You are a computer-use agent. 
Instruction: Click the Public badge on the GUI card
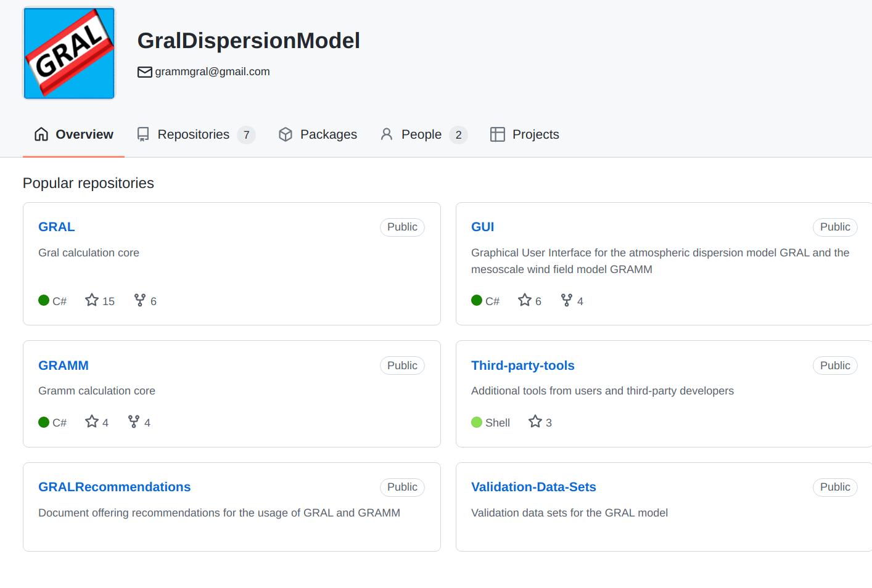pos(835,227)
